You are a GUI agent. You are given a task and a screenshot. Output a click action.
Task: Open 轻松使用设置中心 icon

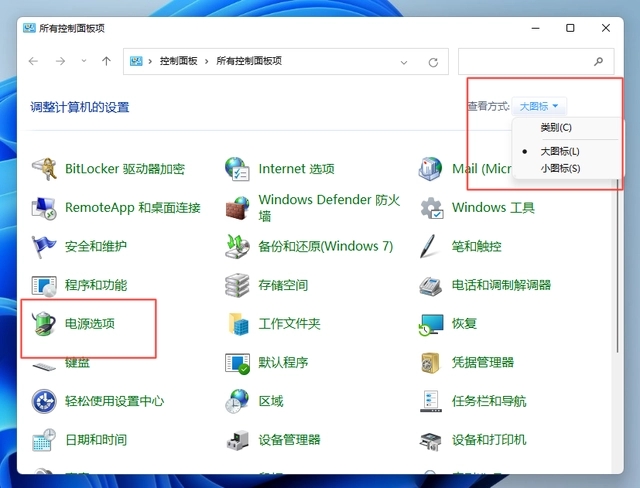44,401
